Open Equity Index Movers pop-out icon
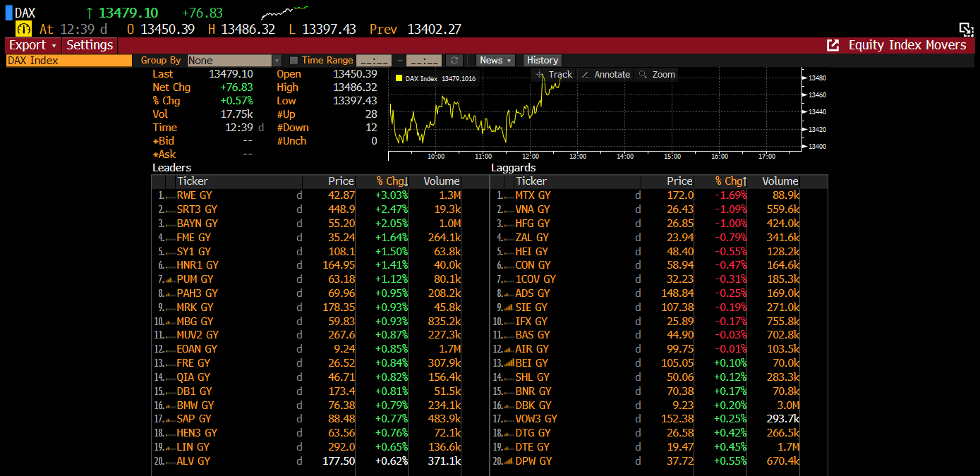The width and height of the screenshot is (980, 476). pyautogui.click(x=833, y=45)
